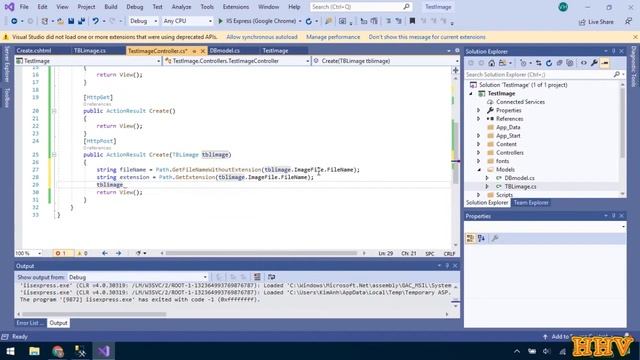Click Allow synchronous autoload link
The width and height of the screenshot is (640, 360).
[x=262, y=37]
